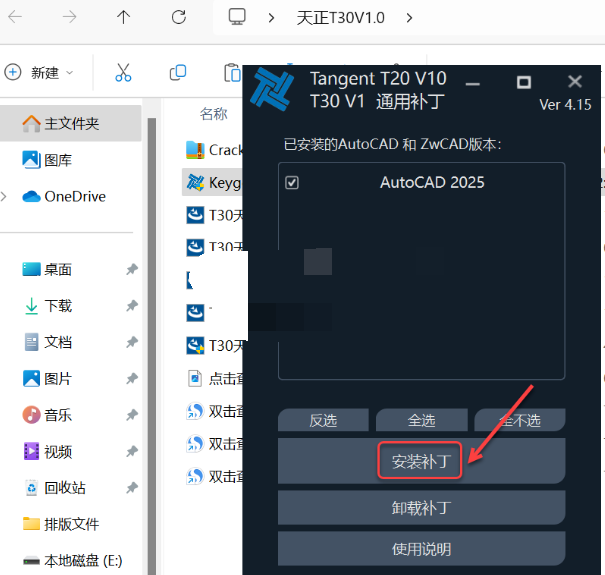Click the 全不选 button
The image size is (605, 575).
click(x=520, y=420)
